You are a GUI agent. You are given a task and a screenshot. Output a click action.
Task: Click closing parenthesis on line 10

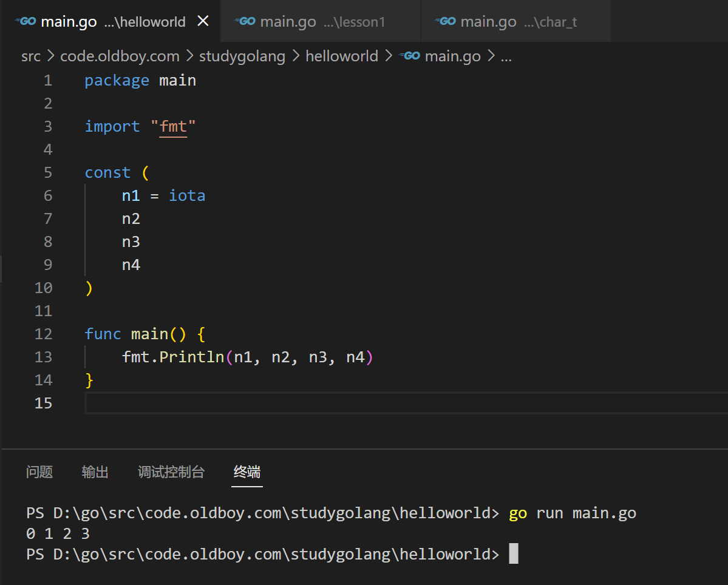tap(89, 288)
